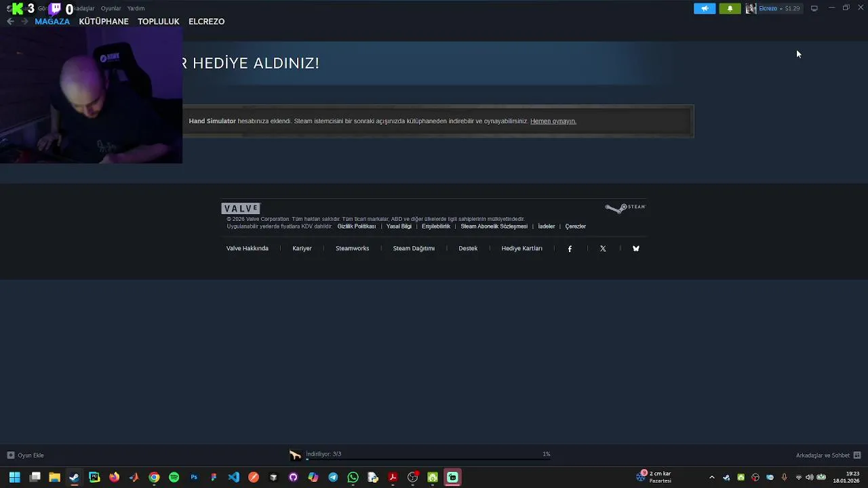This screenshot has height=488, width=868.
Task: Open Erişilebilirlik link
Action: [x=436, y=226]
